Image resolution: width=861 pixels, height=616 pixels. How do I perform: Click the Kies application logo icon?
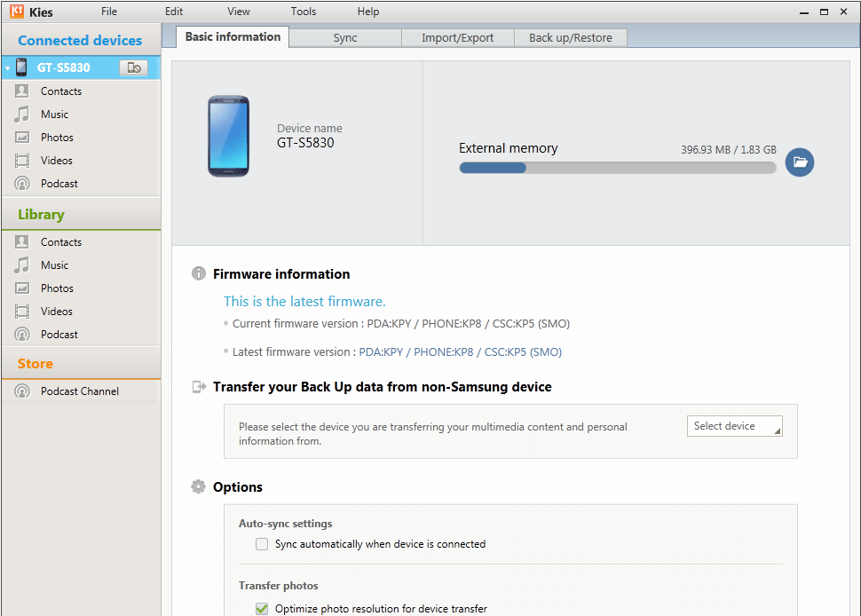pyautogui.click(x=17, y=11)
